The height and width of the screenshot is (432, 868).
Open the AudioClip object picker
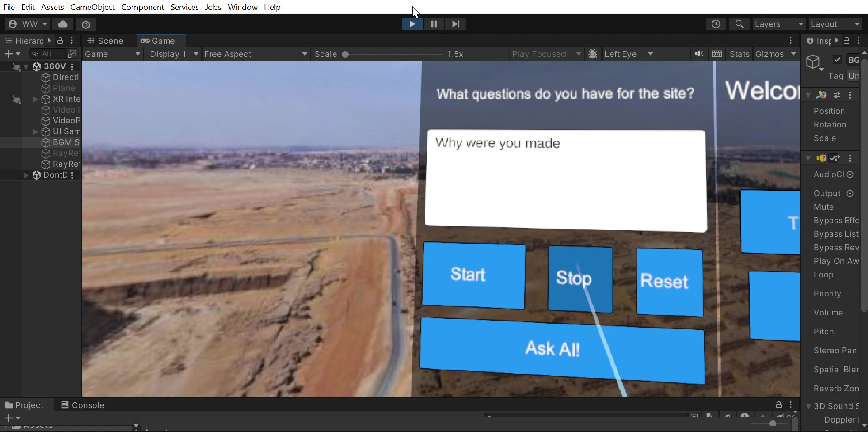click(850, 174)
